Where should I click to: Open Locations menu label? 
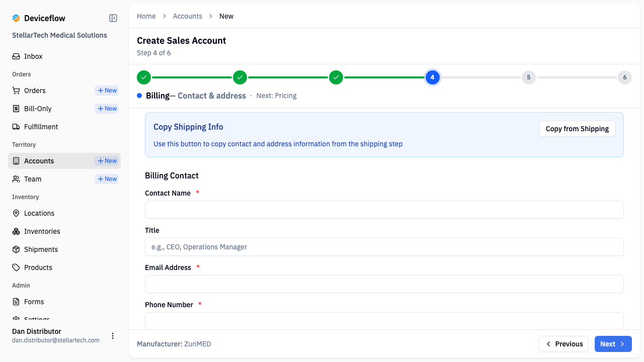39,213
